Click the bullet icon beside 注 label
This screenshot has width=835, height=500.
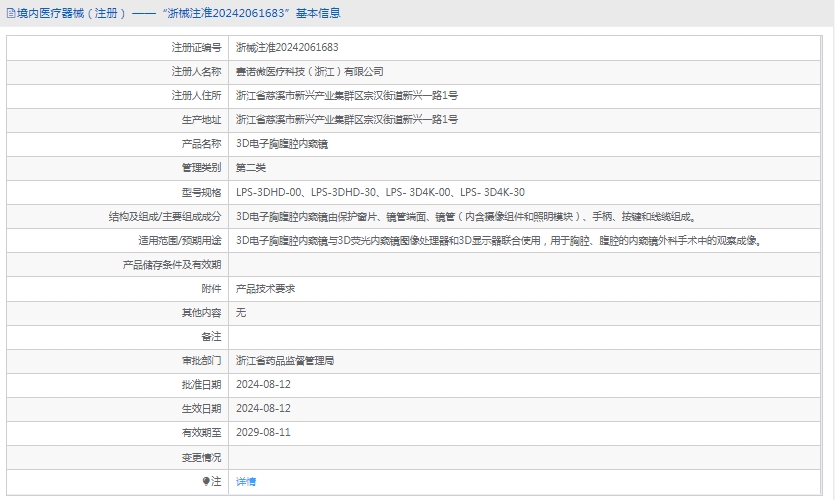point(207,481)
